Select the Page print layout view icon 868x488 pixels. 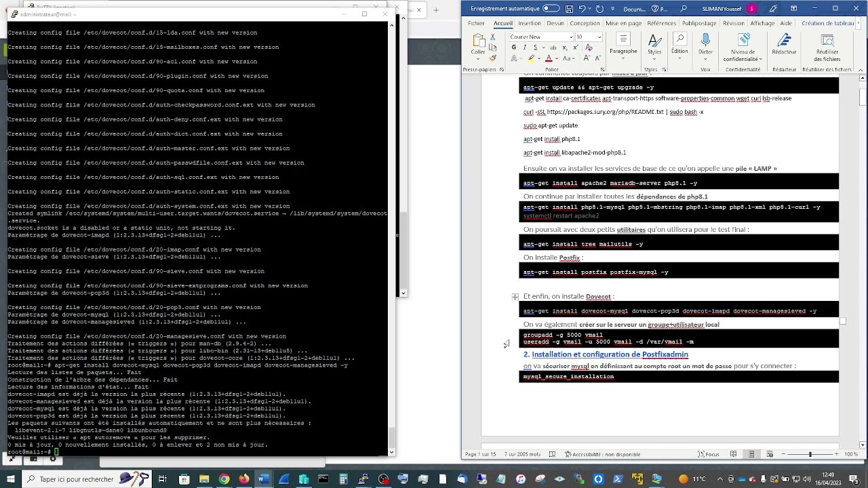[x=751, y=454]
